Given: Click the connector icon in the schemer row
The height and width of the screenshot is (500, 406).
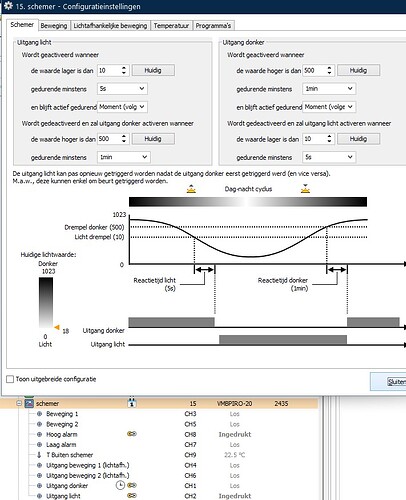Looking at the screenshot, I should pyautogui.click(x=132, y=402).
